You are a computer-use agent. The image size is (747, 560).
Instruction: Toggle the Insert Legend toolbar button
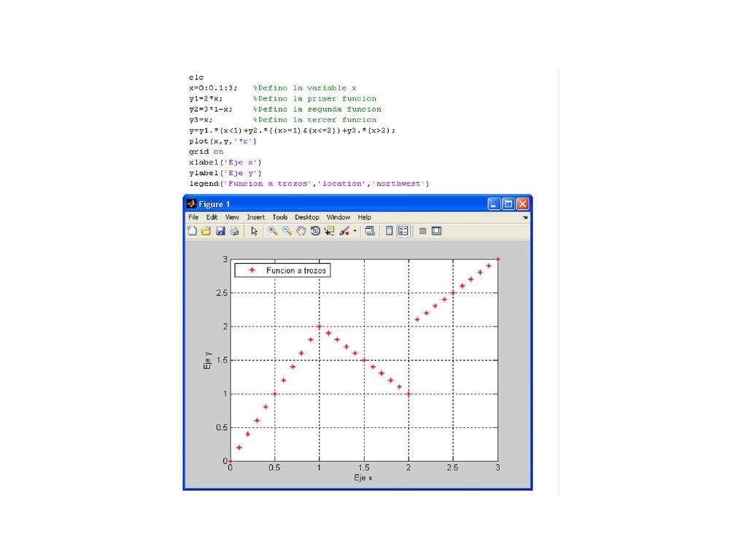[x=403, y=231]
